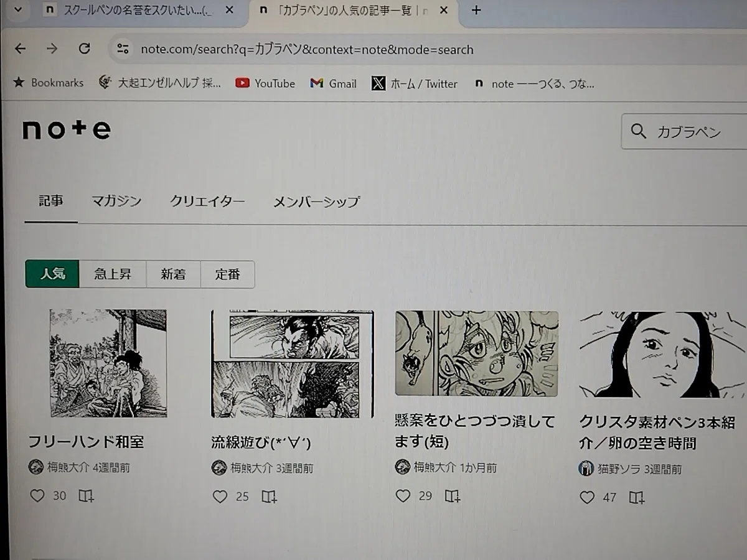Select the 定番 sort option
Viewport: 747px width, 560px height.
(227, 274)
